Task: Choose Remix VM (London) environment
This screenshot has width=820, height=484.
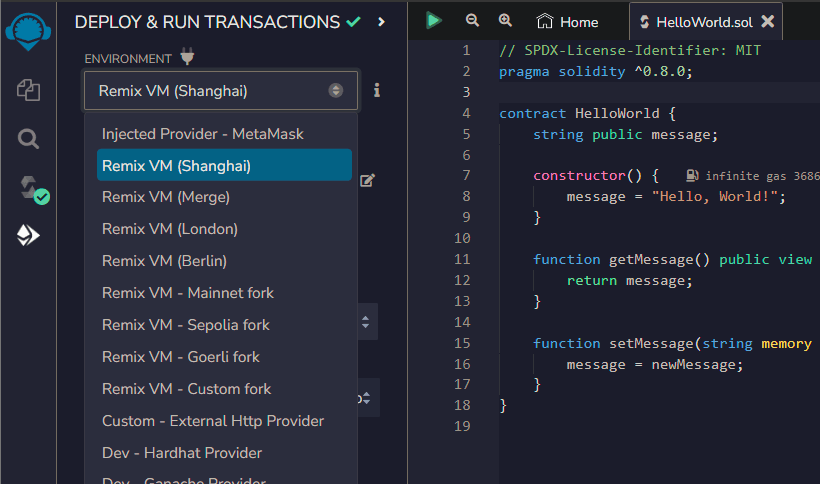Action: click(x=224, y=229)
